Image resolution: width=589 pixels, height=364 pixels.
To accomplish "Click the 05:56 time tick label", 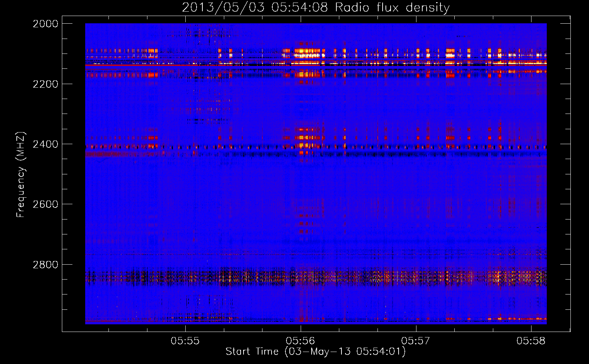I will [x=301, y=341].
